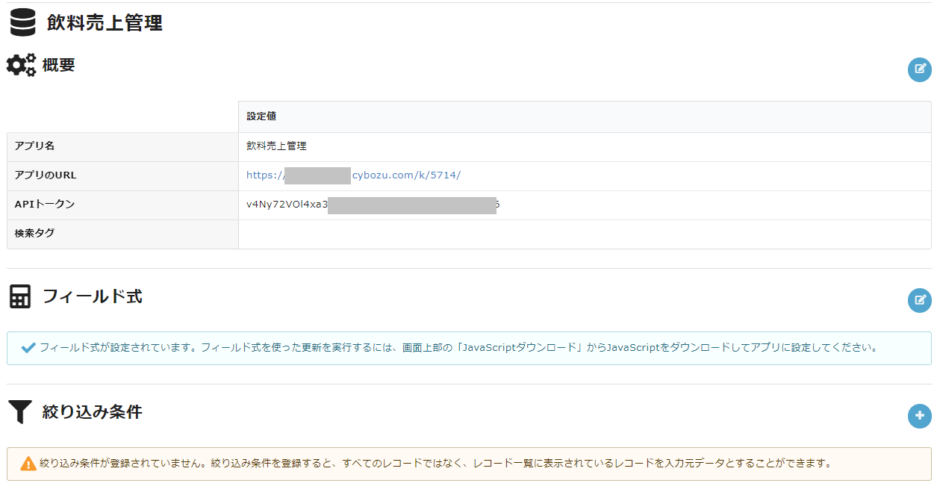Click the checkmark icon in the blue info banner
940x489 pixels.
[x=28, y=348]
